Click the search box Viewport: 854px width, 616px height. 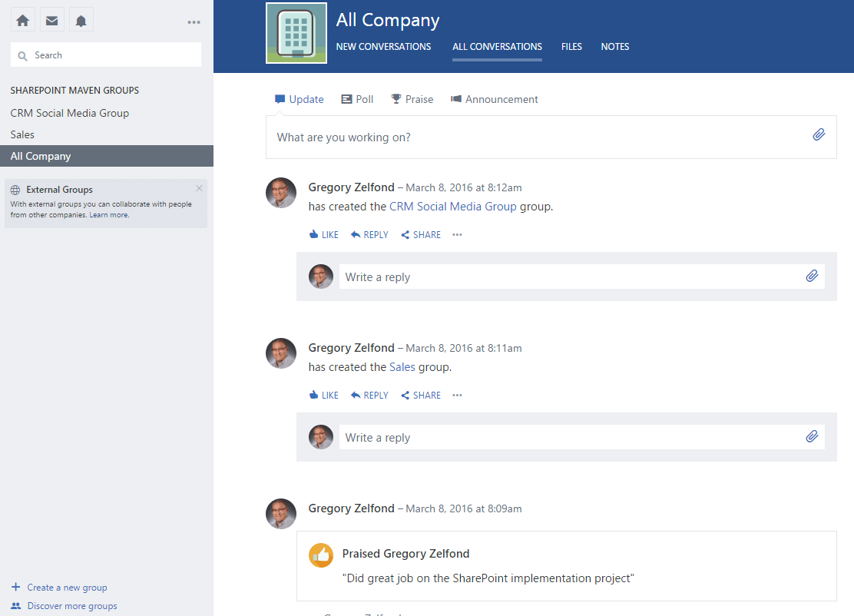tap(106, 55)
